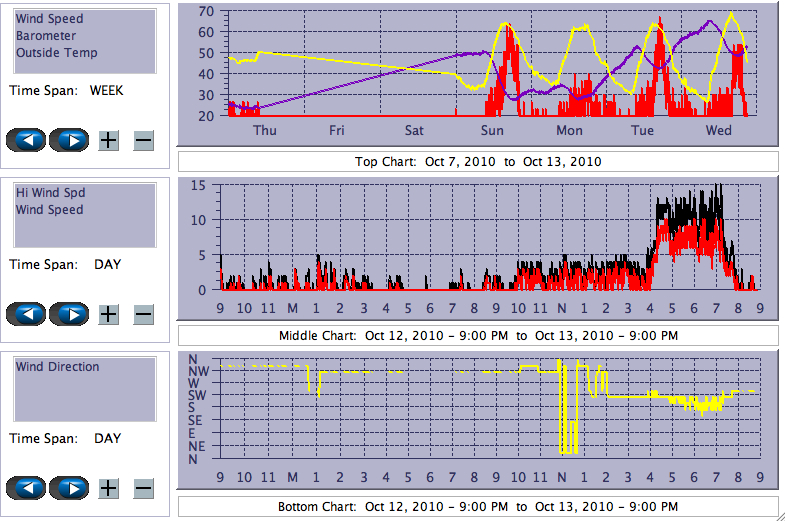This screenshot has height=521, width=785.
Task: Select Wind Speed in top chart list
Action: pos(50,19)
